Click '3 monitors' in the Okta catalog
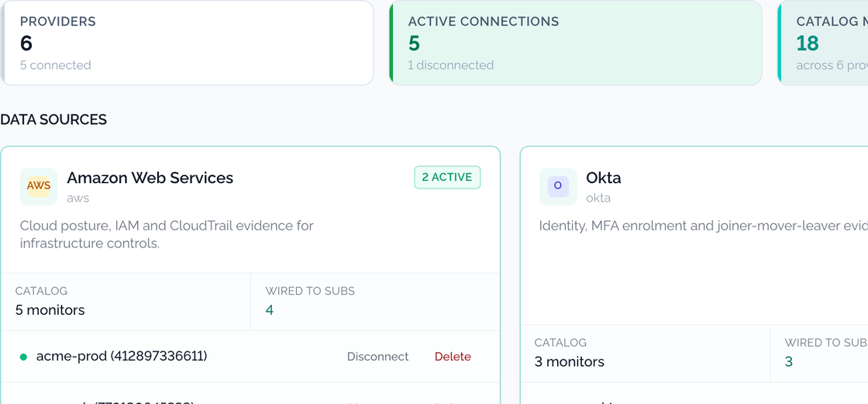Image resolution: width=868 pixels, height=404 pixels. pyautogui.click(x=569, y=362)
